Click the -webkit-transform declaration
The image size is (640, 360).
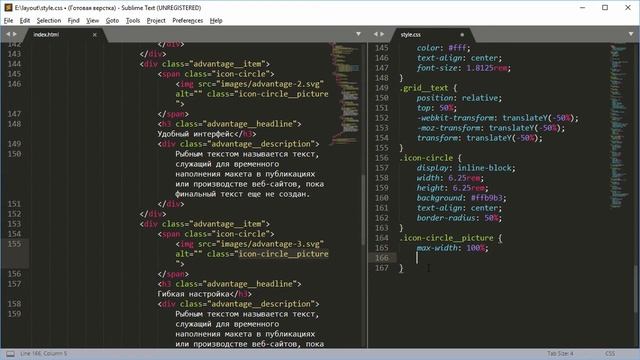tap(498, 118)
